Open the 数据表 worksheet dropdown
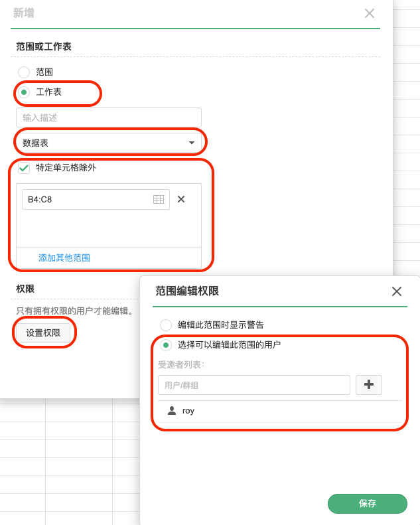The height and width of the screenshot is (525, 420). (109, 143)
